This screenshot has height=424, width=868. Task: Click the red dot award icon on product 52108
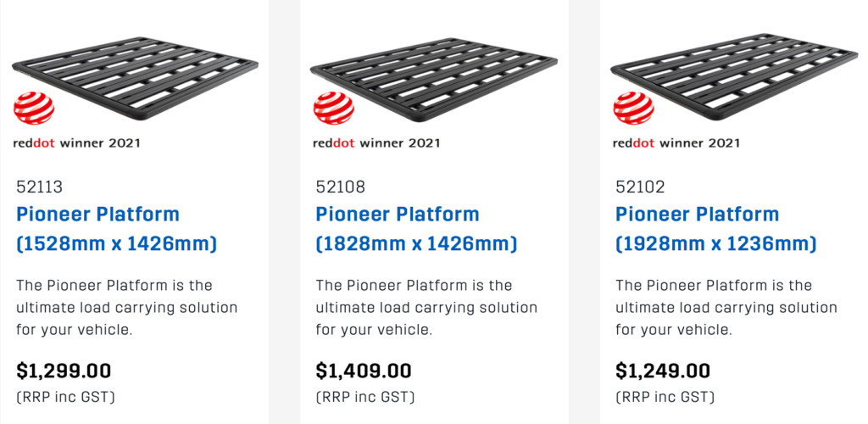(334, 108)
